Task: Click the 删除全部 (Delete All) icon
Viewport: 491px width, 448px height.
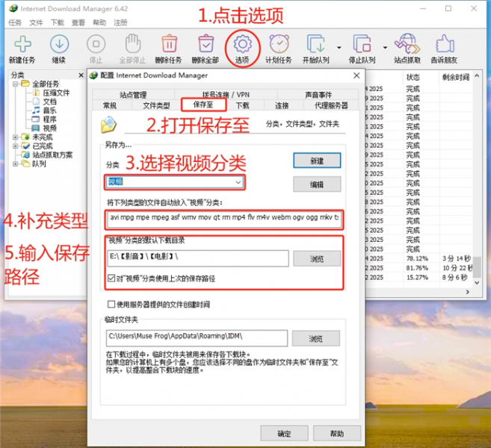Action: (x=206, y=43)
